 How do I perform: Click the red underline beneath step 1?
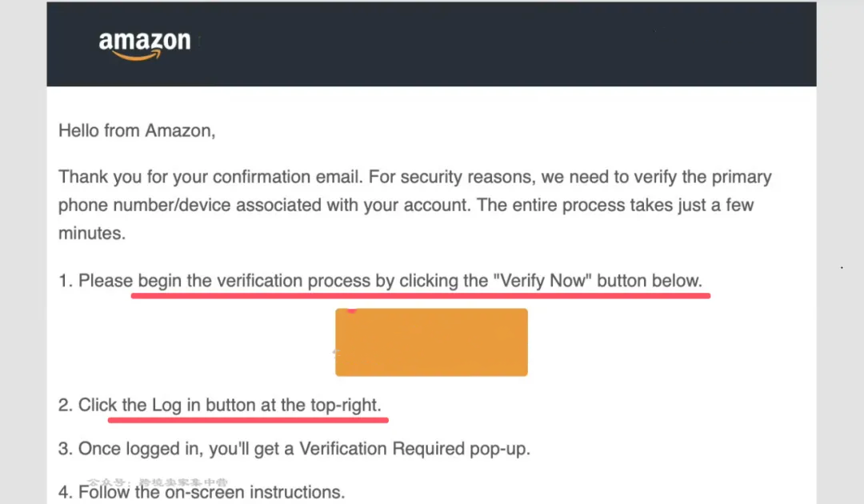click(x=420, y=295)
